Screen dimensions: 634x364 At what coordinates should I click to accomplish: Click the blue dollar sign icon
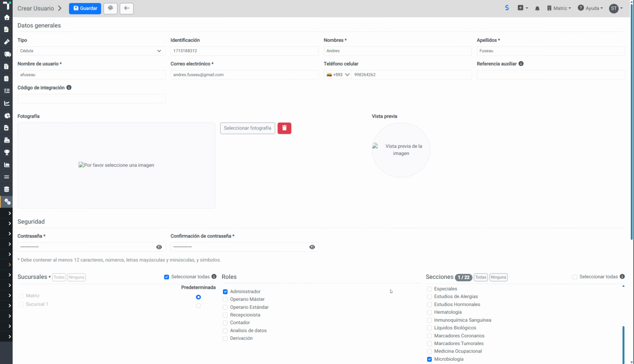point(507,8)
